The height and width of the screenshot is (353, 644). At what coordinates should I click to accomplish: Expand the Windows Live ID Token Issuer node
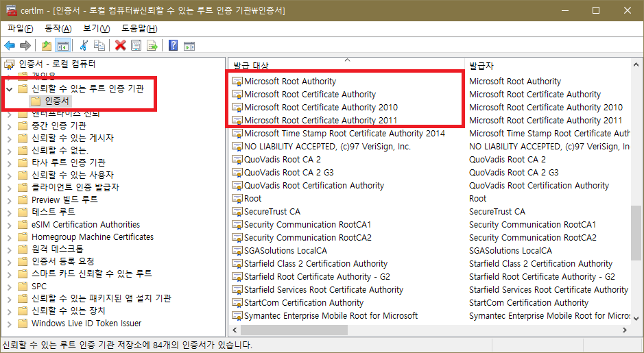coord(9,324)
